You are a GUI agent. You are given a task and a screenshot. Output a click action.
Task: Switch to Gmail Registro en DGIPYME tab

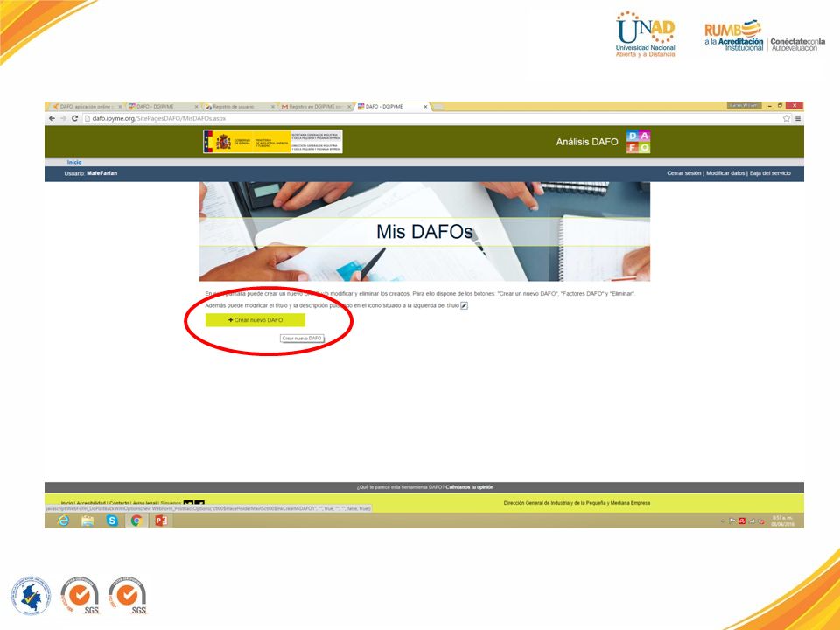click(316, 107)
